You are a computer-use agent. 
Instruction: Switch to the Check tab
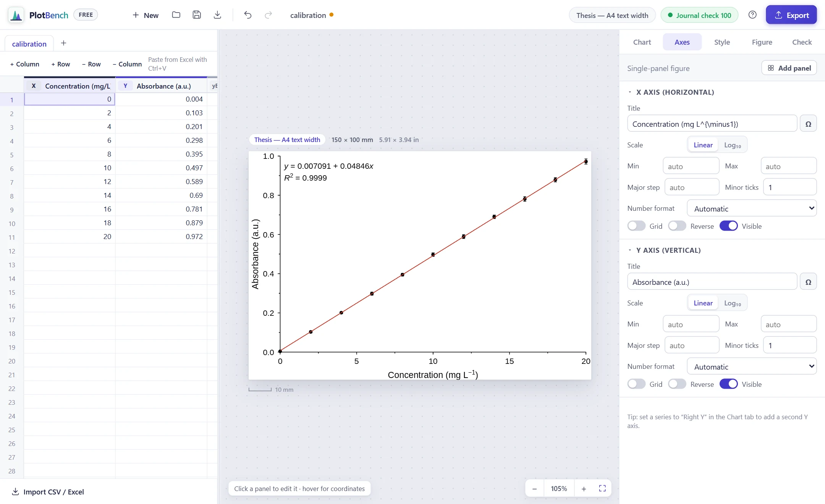[802, 42]
